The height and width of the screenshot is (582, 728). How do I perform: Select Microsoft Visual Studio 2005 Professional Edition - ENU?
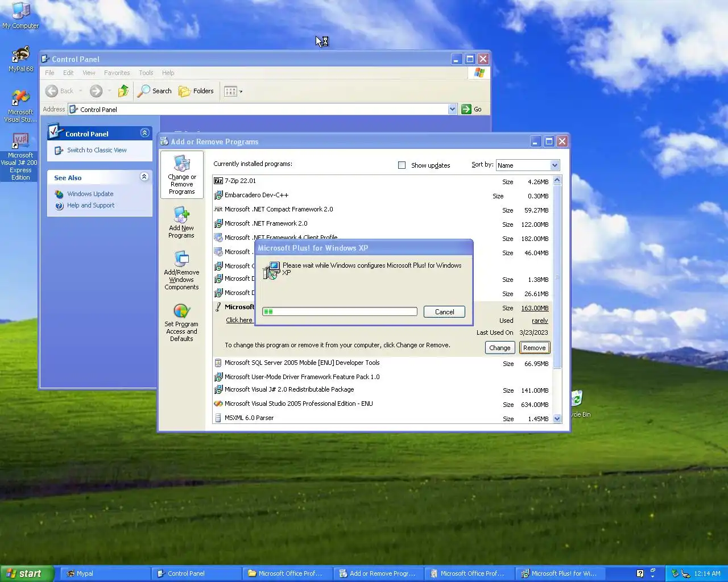click(382, 404)
